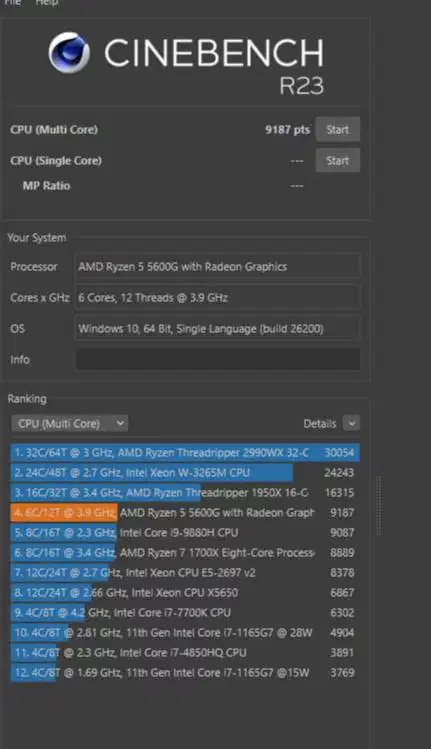
Task: Select the i7-1165G7 @ 28W ranking row
Action: 185,633
